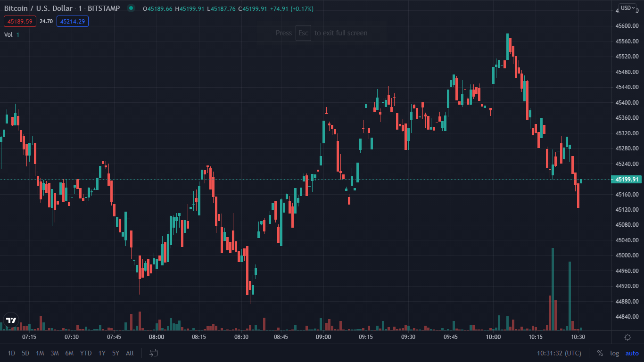
Task: Click the blue buy price 45214.29
Action: point(72,21)
